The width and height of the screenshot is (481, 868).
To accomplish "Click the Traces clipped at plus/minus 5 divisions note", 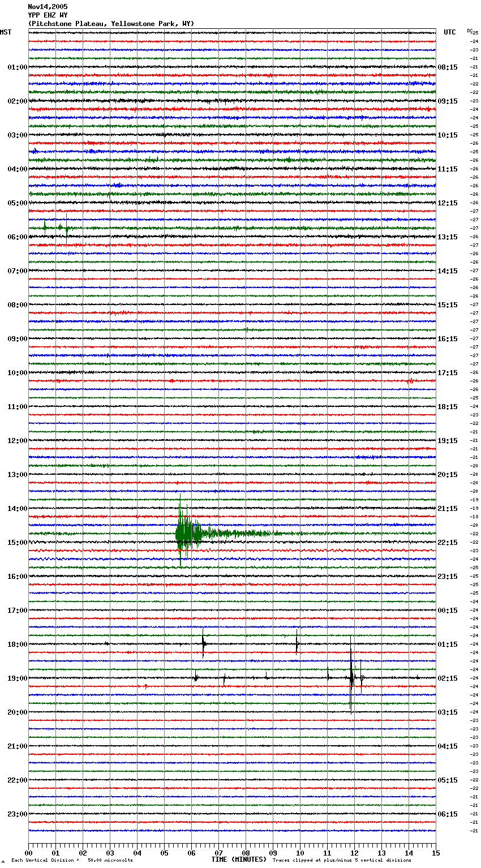I will coord(342,860).
